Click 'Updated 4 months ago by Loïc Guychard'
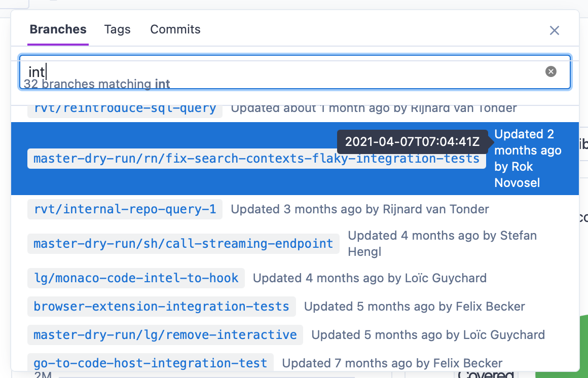The image size is (588, 378). (x=370, y=278)
